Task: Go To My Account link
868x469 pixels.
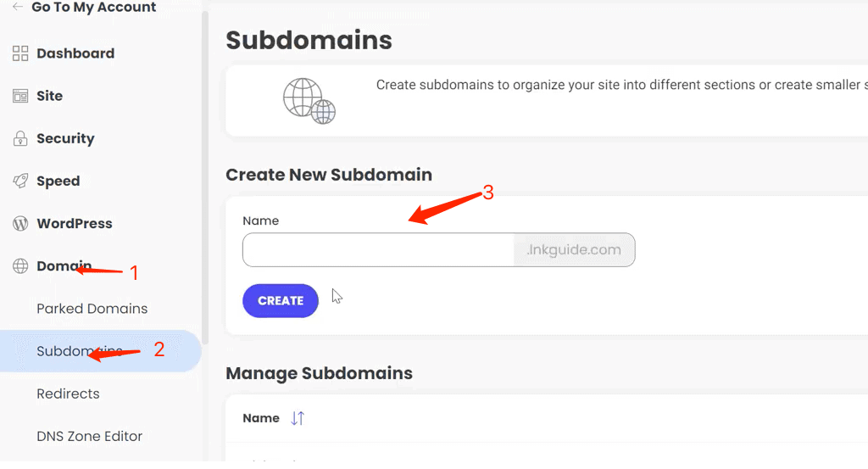Action: point(93,7)
